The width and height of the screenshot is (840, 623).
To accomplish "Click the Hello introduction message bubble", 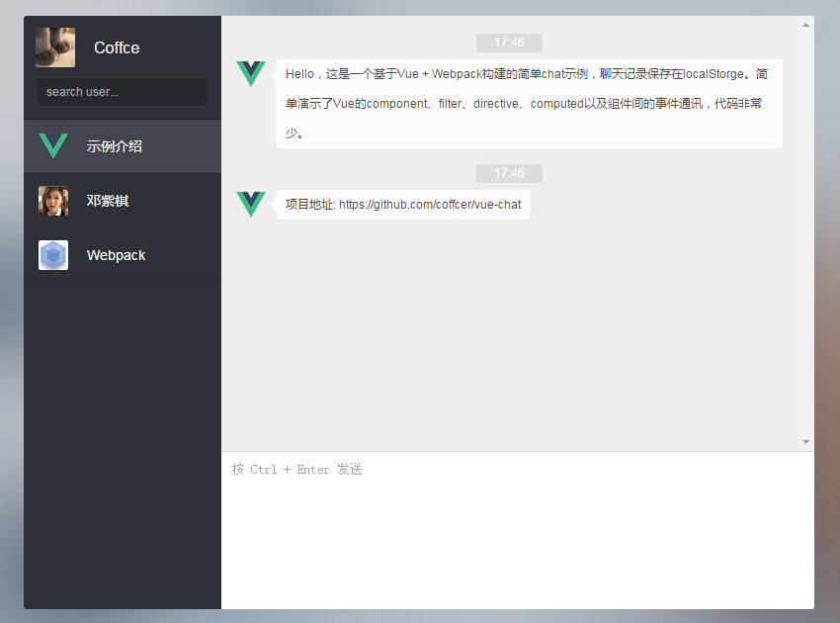I will [529, 104].
